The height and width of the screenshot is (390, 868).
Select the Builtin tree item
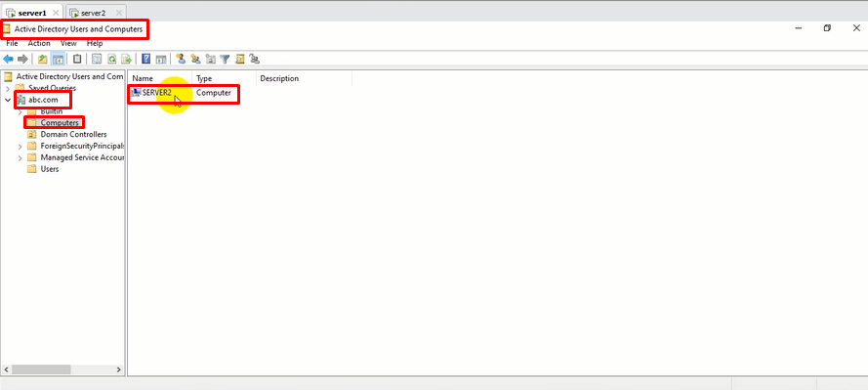click(x=52, y=111)
